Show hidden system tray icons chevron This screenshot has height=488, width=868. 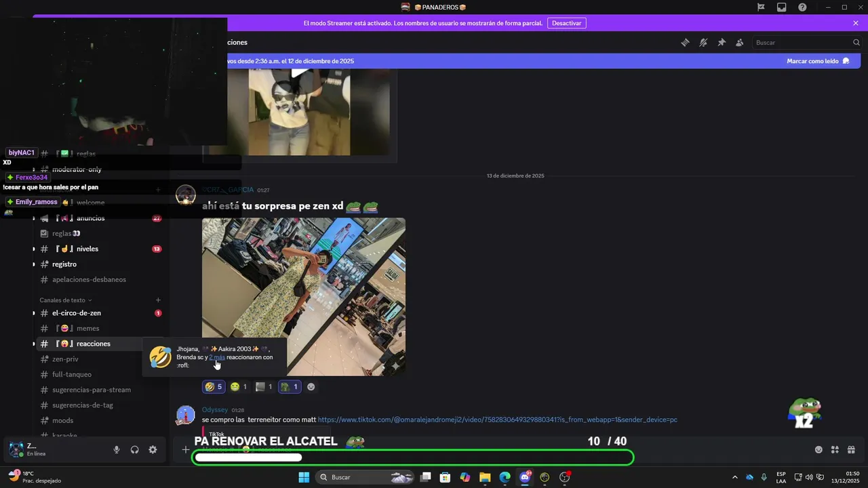734,477
